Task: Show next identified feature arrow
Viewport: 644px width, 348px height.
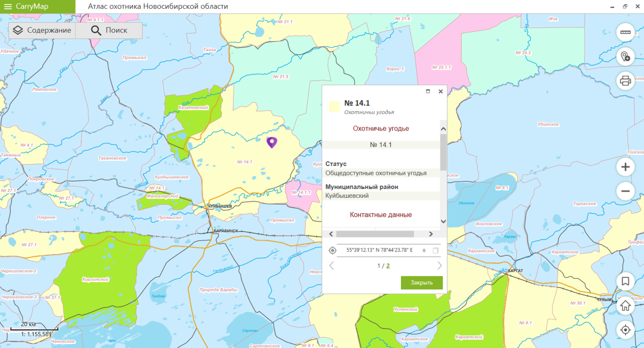Action: [439, 266]
